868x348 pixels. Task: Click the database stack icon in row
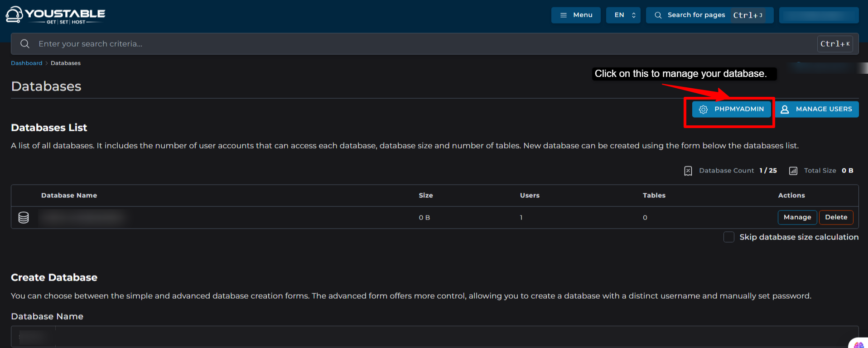pos(24,218)
